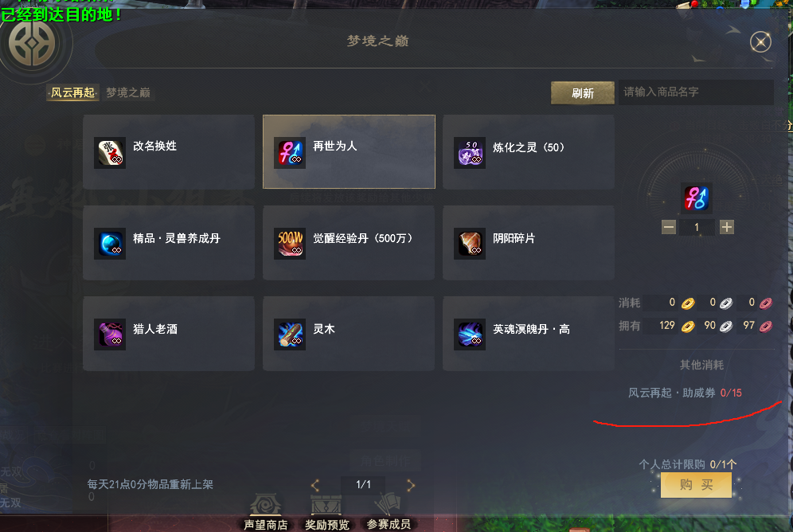The image size is (793, 532).
Task: Choose the 英魂溟魄丹·高 icon
Action: pyautogui.click(x=470, y=334)
